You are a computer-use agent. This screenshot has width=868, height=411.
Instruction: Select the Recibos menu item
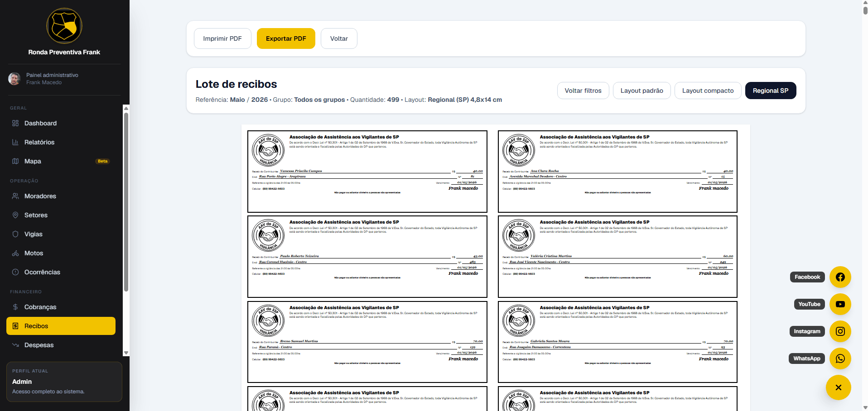(x=61, y=326)
